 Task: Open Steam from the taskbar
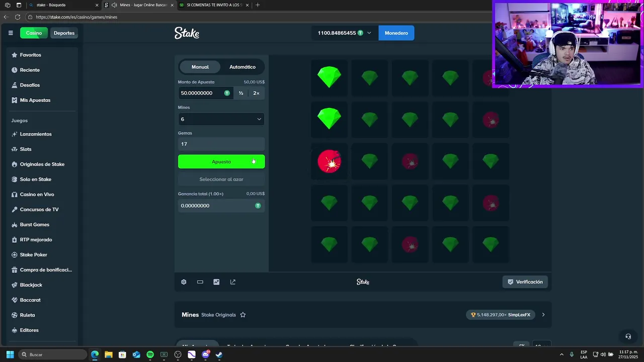pos(219,354)
